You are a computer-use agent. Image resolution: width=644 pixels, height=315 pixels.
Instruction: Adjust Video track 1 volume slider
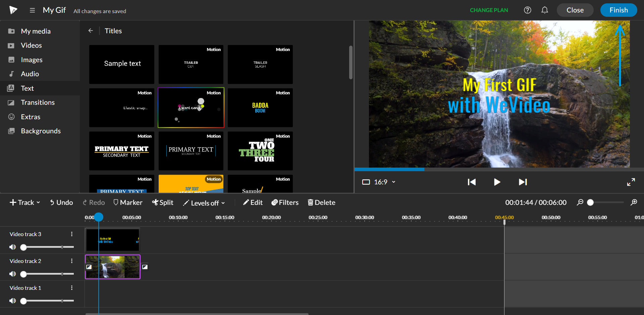[47, 301]
